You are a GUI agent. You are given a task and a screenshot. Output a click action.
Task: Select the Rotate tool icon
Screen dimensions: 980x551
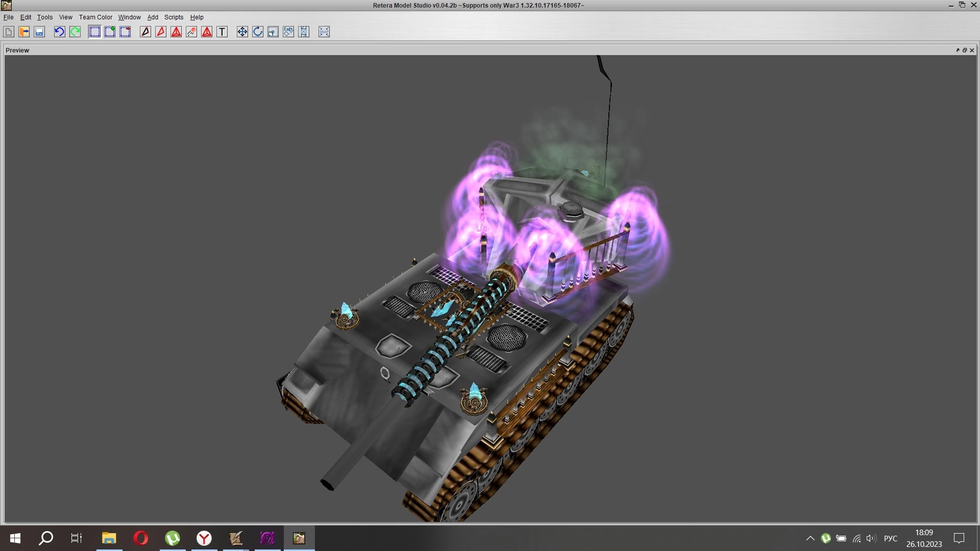258,32
